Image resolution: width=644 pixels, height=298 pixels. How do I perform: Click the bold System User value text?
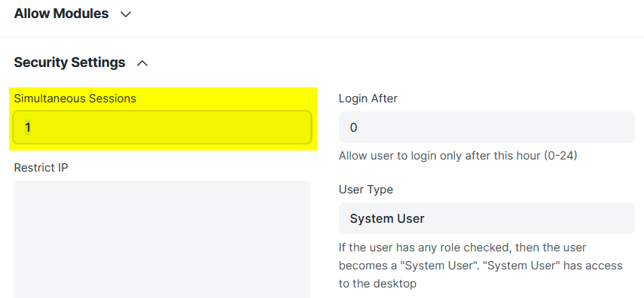pyautogui.click(x=387, y=218)
